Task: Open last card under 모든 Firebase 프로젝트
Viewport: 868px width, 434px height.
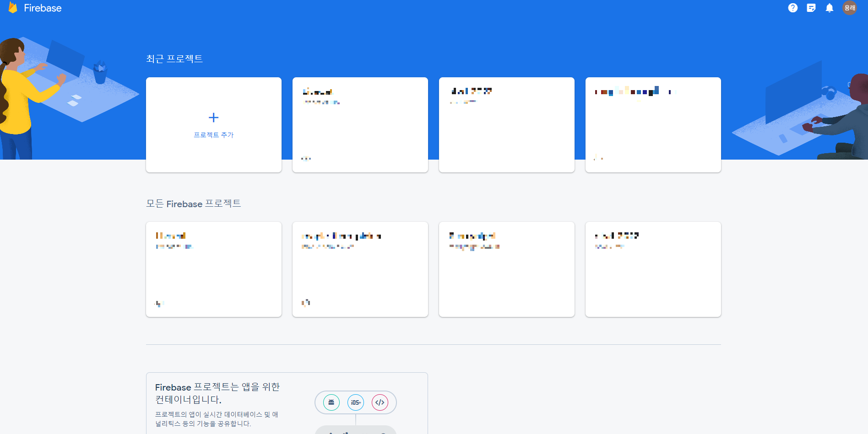Action: tap(653, 269)
